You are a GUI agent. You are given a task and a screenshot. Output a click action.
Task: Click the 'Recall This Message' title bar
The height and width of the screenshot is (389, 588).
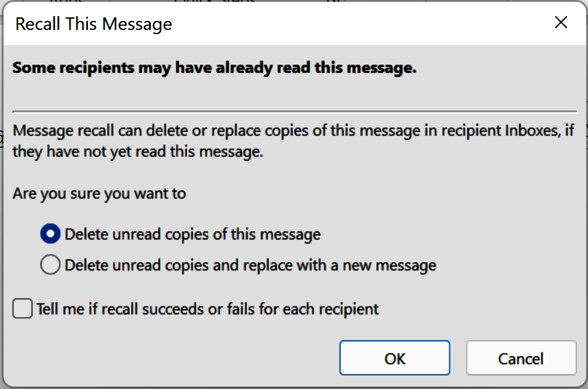coord(93,24)
